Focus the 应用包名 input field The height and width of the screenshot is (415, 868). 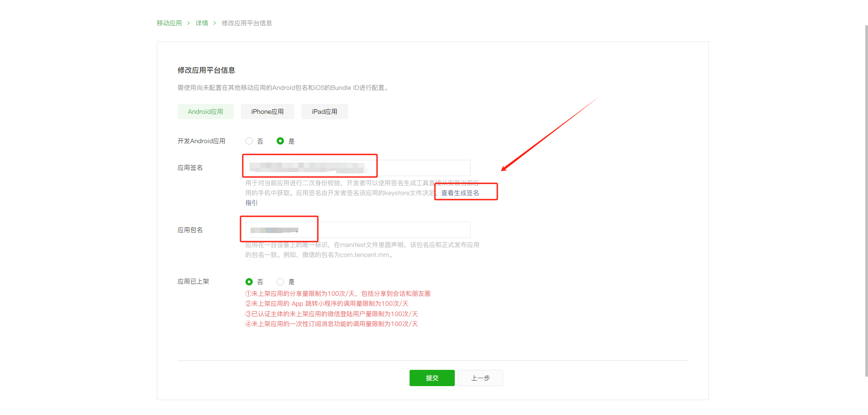[358, 230]
